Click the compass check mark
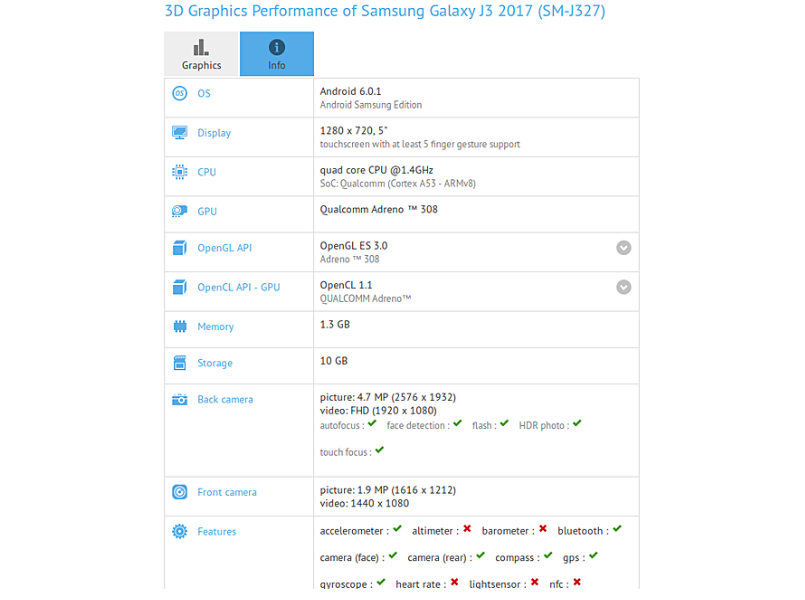 (x=548, y=555)
